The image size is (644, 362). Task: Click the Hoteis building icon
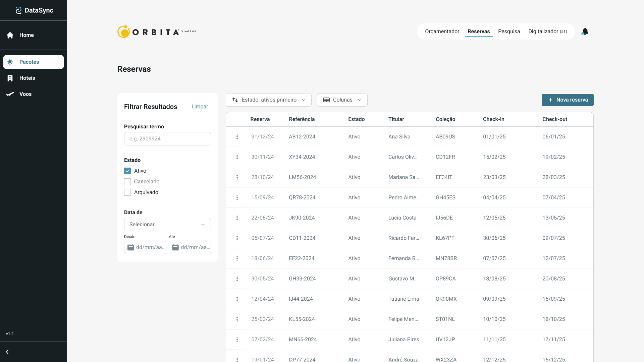point(10,78)
